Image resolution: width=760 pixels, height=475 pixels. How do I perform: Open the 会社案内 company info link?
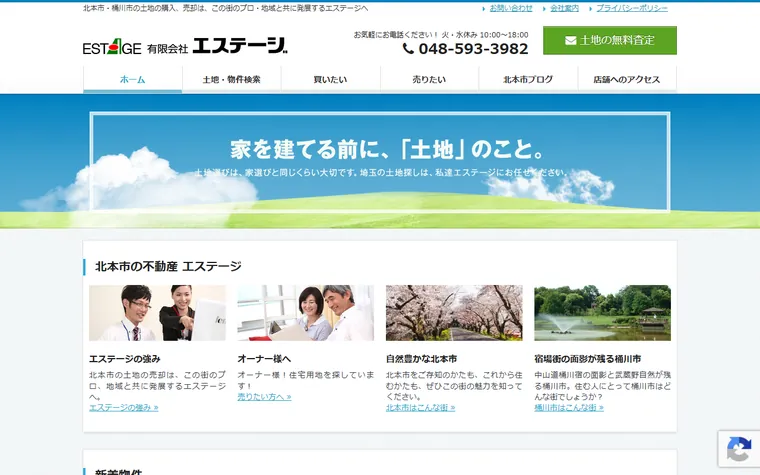(x=564, y=8)
